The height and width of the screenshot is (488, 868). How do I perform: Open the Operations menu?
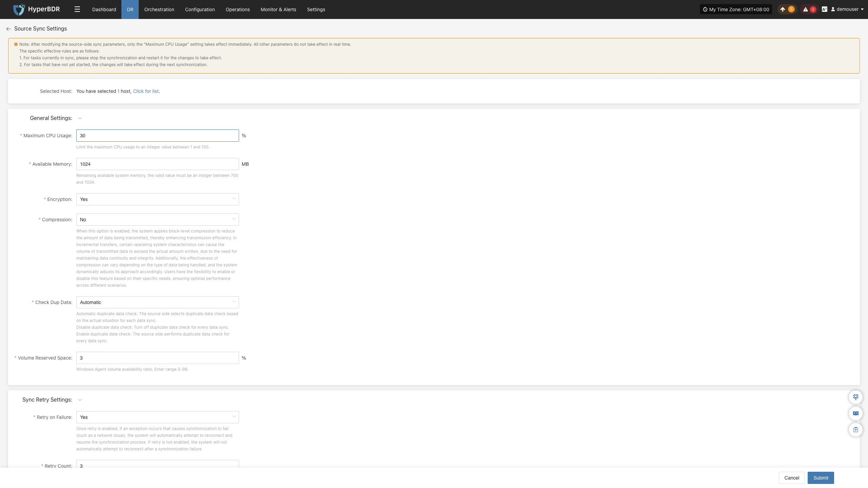(238, 9)
